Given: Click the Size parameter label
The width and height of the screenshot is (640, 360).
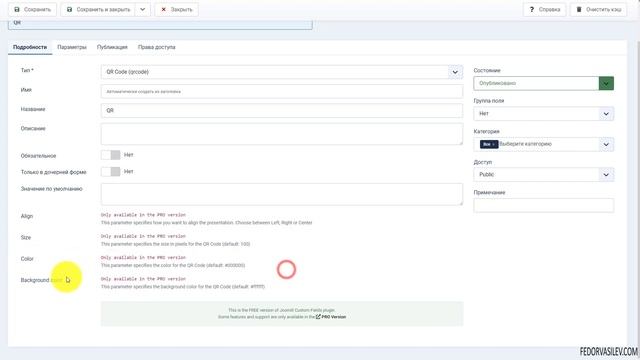Looking at the screenshot, I should [26, 238].
